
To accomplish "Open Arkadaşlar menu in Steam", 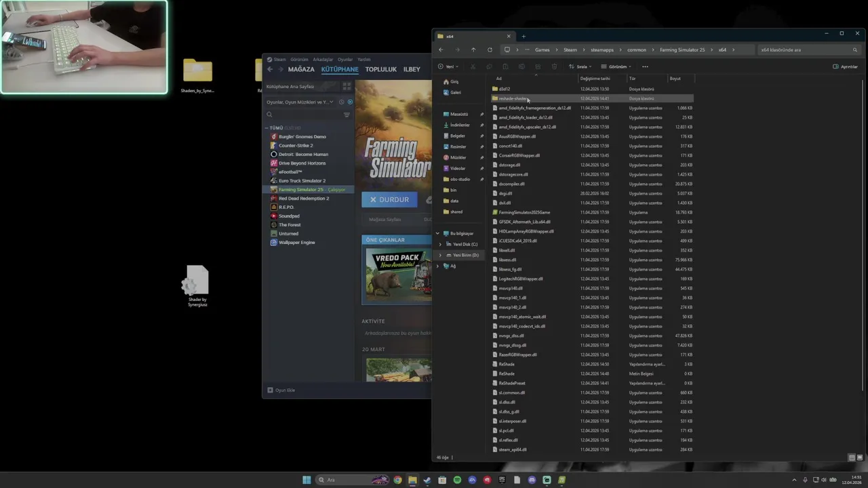I will 323,59.
